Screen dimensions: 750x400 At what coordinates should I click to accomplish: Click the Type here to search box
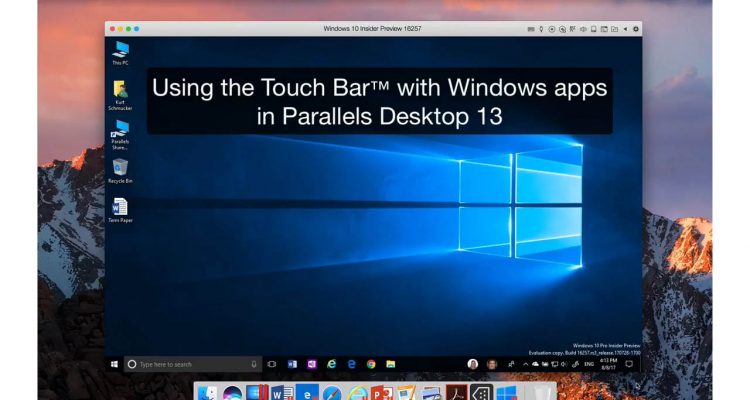point(193,364)
